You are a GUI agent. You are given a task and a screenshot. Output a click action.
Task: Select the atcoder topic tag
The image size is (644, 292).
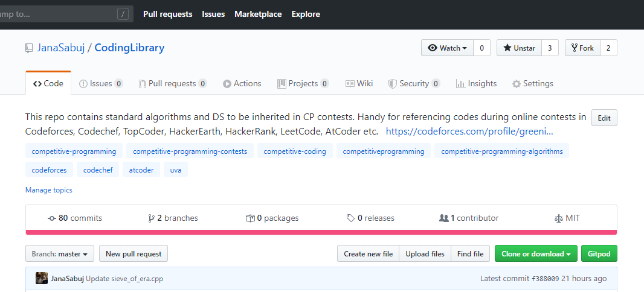point(141,170)
